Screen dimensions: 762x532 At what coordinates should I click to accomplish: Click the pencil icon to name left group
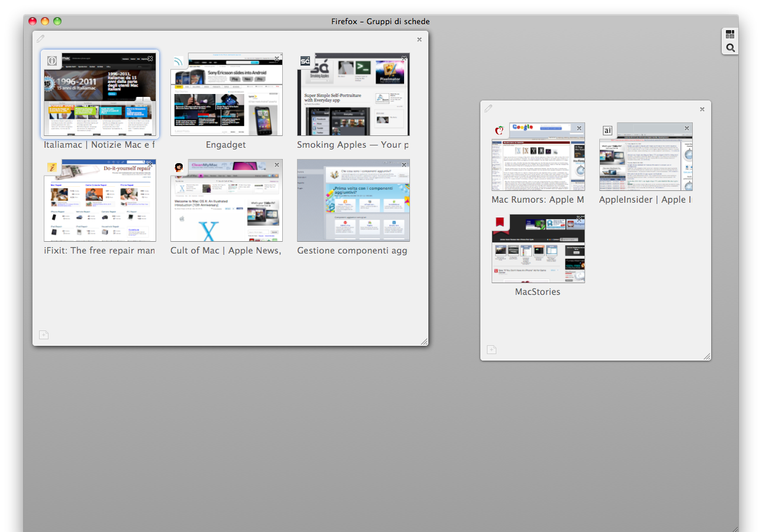[40, 39]
